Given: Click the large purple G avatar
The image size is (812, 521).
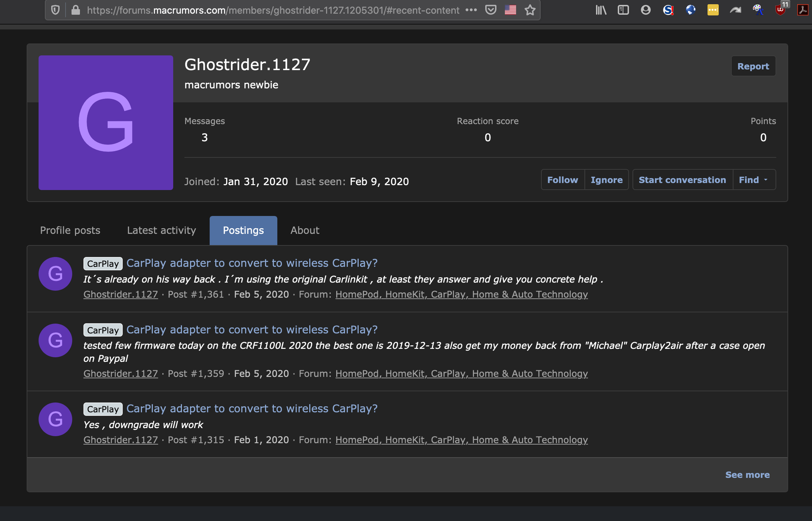Looking at the screenshot, I should click(106, 123).
